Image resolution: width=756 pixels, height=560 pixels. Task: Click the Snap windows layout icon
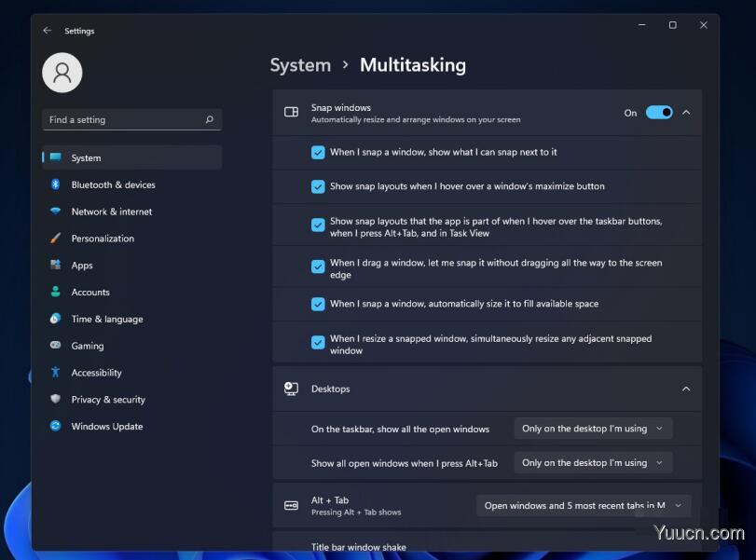point(291,113)
